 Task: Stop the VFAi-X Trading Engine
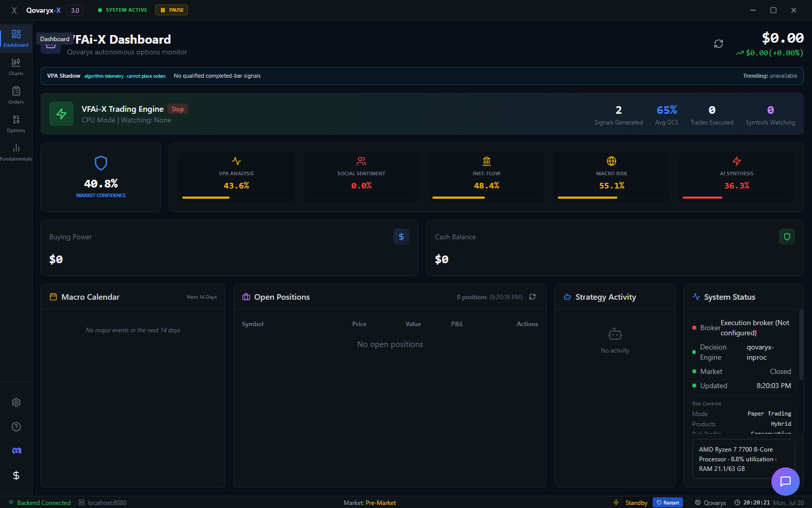(x=178, y=109)
